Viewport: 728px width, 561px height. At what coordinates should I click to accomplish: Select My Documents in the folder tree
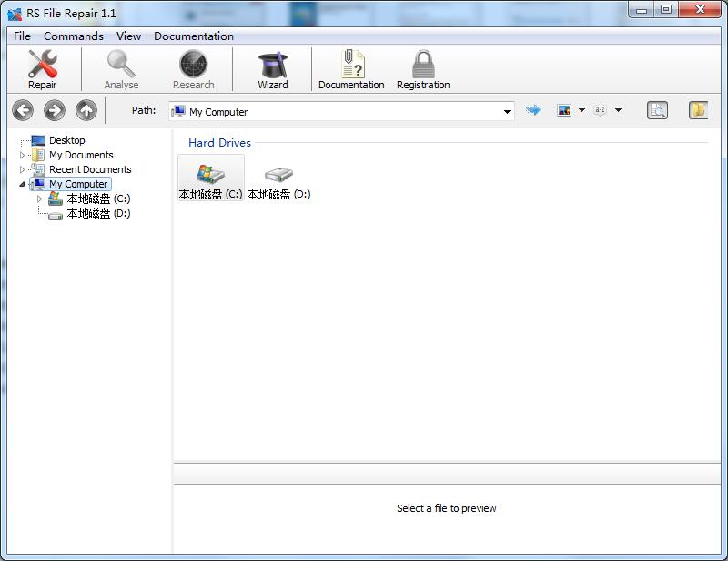point(81,155)
